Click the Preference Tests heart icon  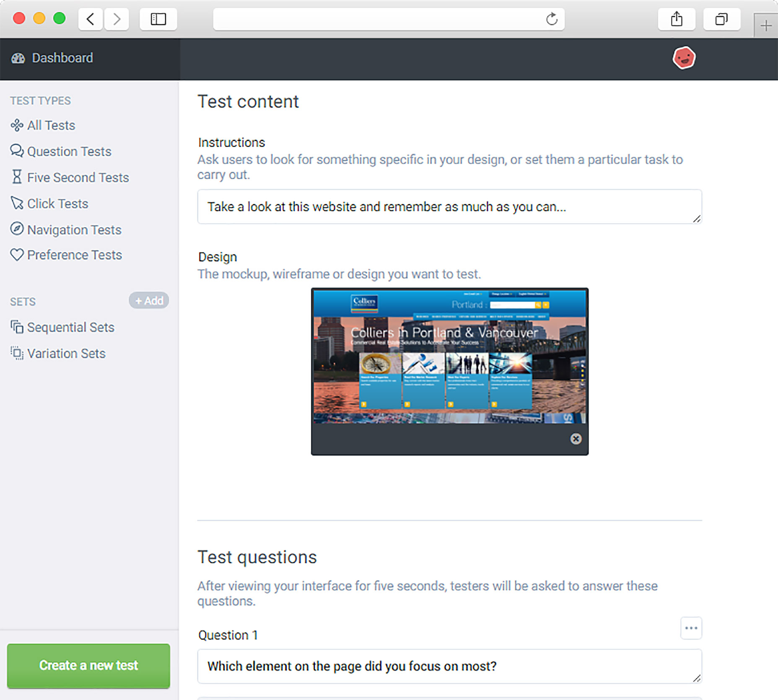(17, 255)
